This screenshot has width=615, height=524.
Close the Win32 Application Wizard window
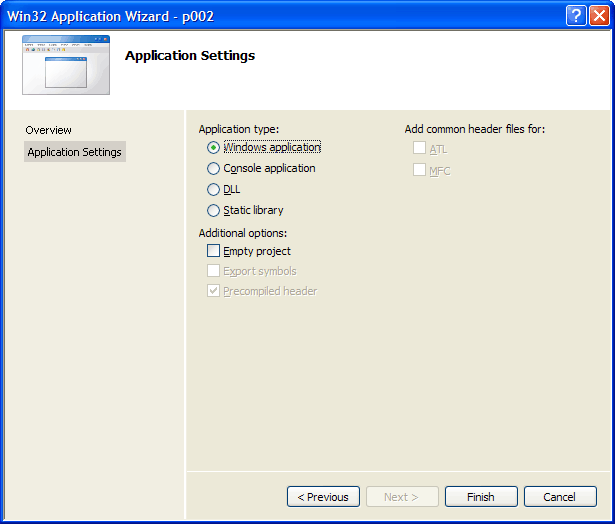598,16
